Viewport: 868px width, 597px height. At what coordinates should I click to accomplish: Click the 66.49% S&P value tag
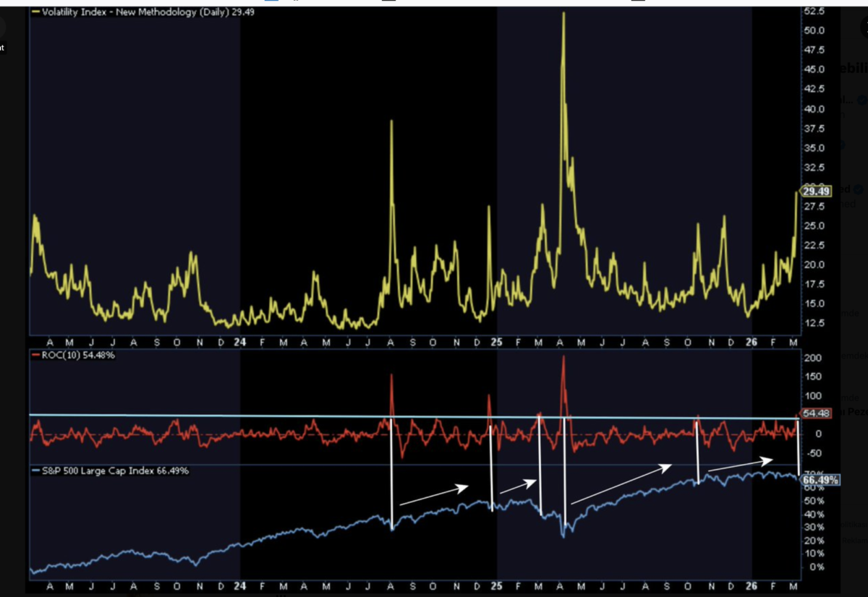tap(820, 480)
